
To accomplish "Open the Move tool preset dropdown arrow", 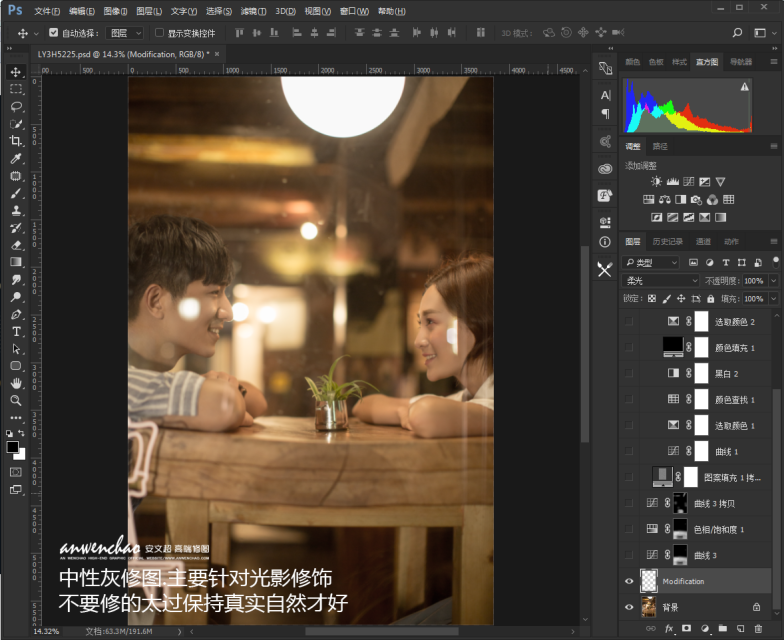I will pyautogui.click(x=36, y=34).
